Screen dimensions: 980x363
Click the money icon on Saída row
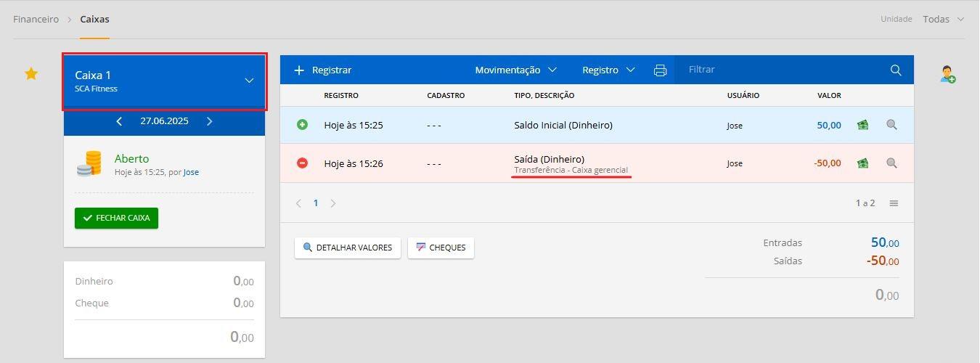pyautogui.click(x=862, y=163)
